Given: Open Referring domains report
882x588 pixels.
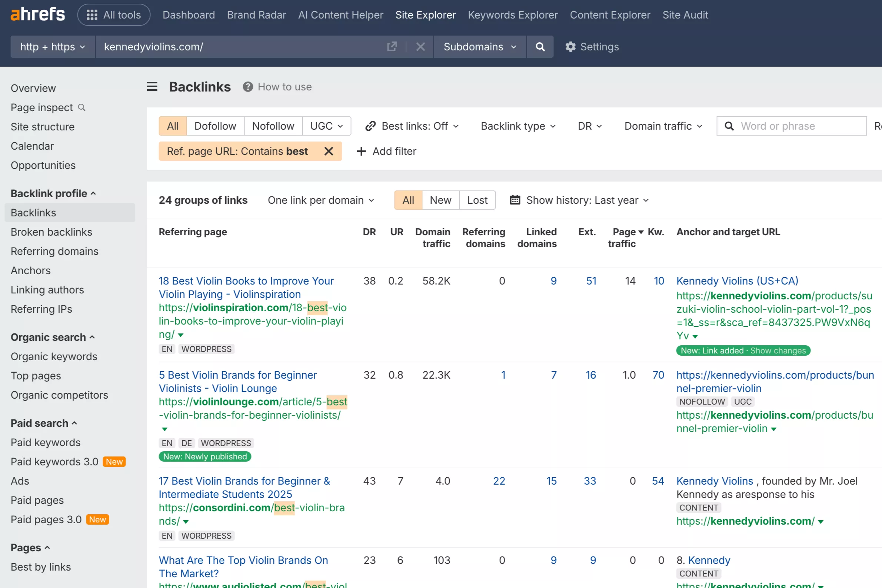Looking at the screenshot, I should [x=54, y=251].
